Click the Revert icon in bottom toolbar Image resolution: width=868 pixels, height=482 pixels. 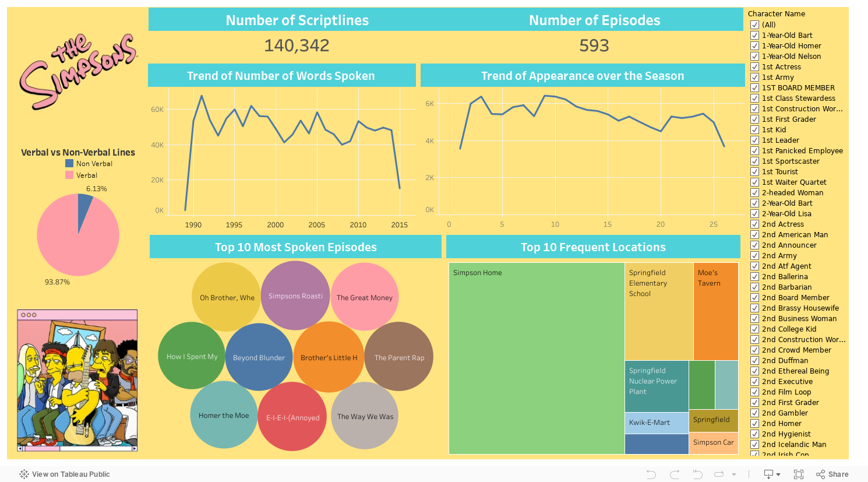point(697,474)
